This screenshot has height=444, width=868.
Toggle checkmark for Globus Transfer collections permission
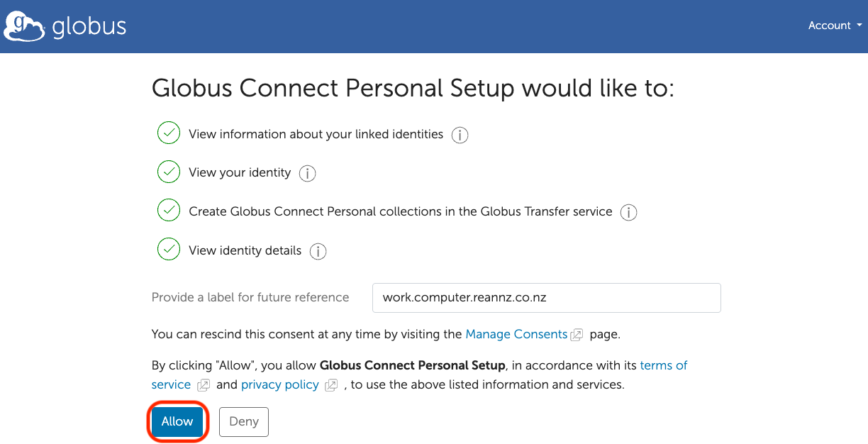(x=168, y=211)
